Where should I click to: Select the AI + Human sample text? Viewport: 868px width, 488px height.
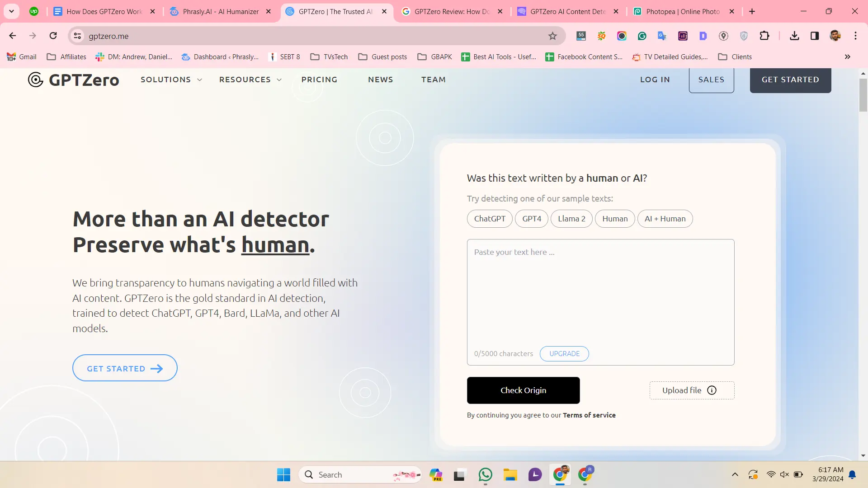665,219
